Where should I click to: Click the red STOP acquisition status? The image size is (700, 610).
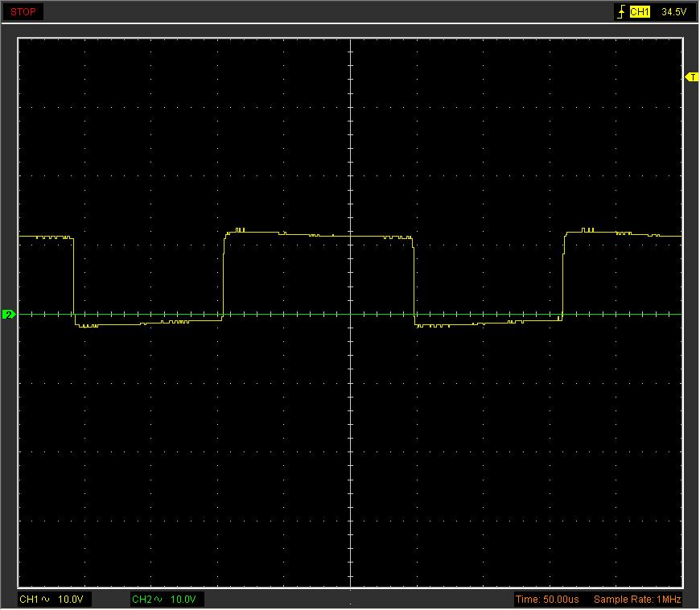click(23, 12)
